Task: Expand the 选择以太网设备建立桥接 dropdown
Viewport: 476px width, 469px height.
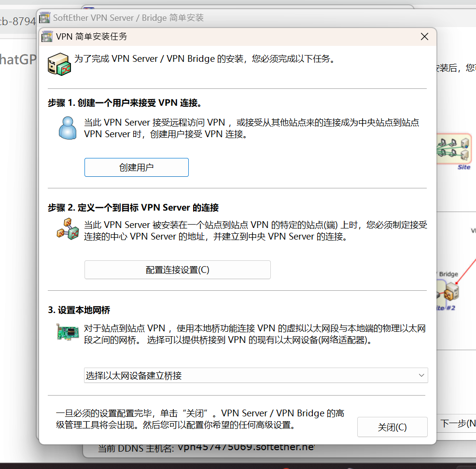Action: tap(255, 375)
